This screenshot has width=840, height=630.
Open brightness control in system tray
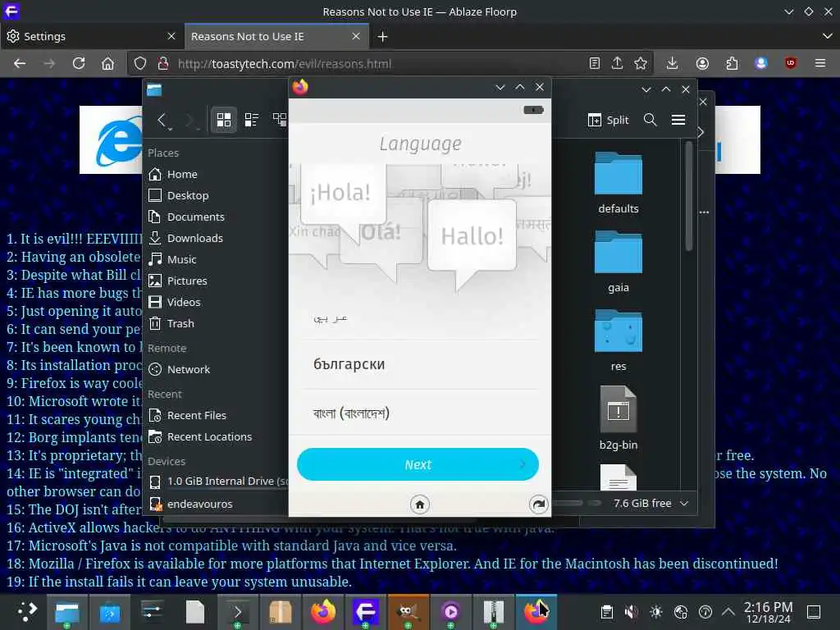pyautogui.click(x=656, y=612)
